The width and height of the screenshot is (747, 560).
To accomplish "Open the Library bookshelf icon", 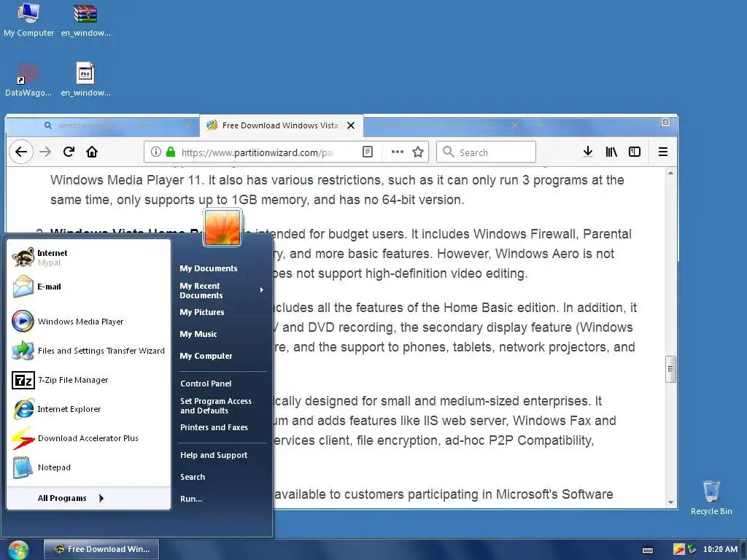I will pyautogui.click(x=611, y=152).
